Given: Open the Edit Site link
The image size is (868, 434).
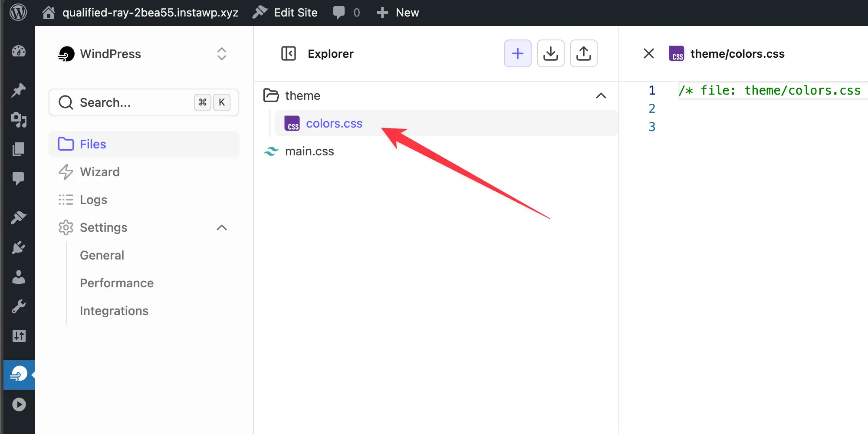Looking at the screenshot, I should coord(285,12).
